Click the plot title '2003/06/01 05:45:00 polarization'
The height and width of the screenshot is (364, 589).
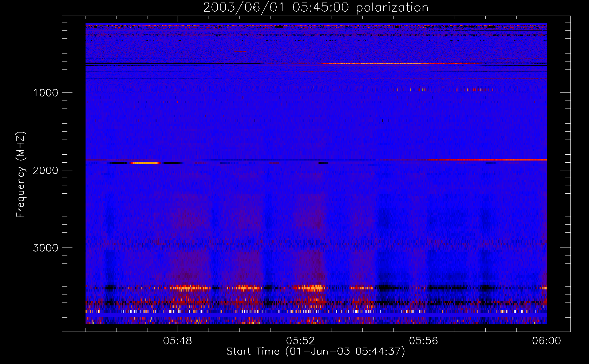click(x=316, y=8)
